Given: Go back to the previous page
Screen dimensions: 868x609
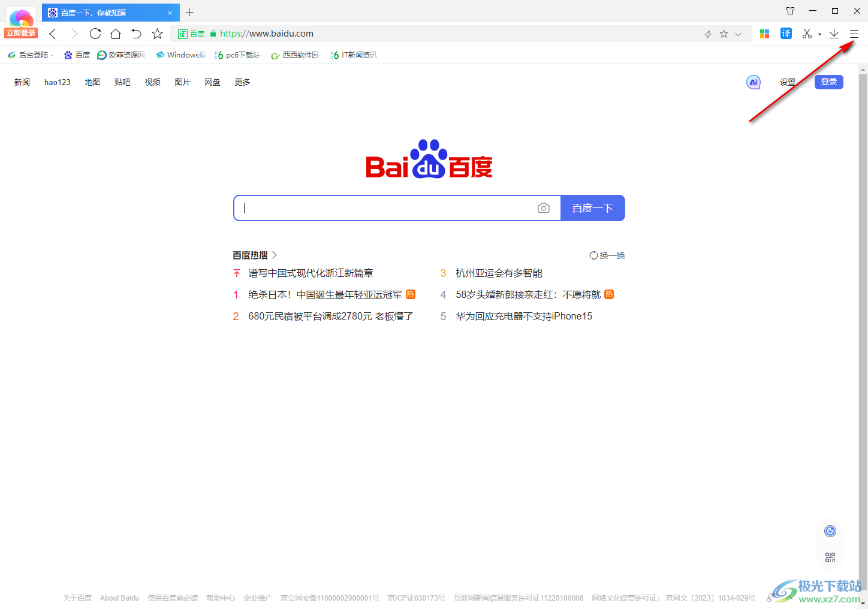Looking at the screenshot, I should pos(53,34).
